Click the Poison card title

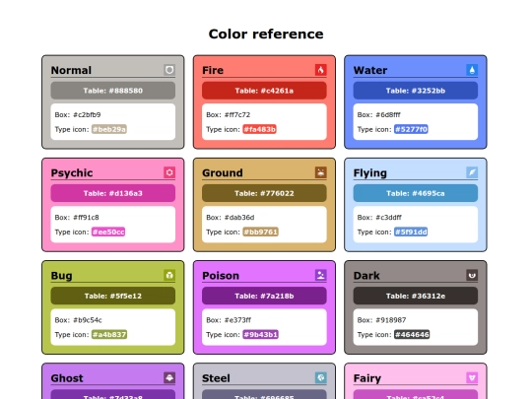click(x=221, y=276)
